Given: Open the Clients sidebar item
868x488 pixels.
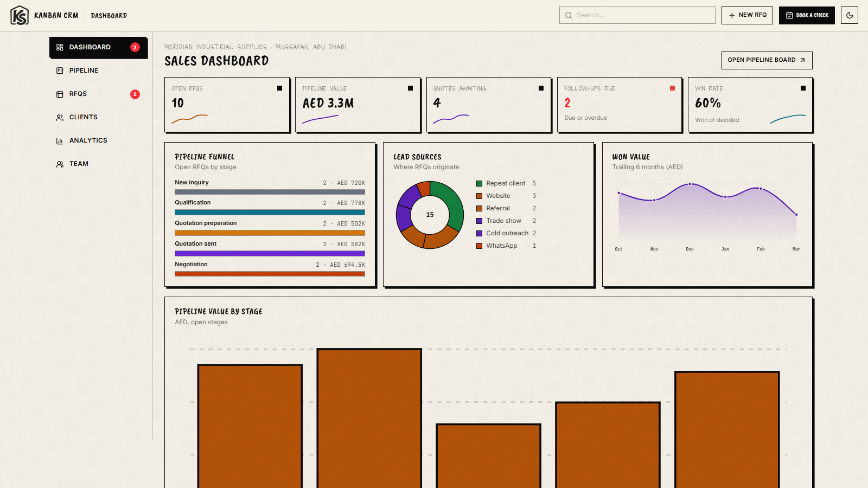Looking at the screenshot, I should pyautogui.click(x=98, y=117).
